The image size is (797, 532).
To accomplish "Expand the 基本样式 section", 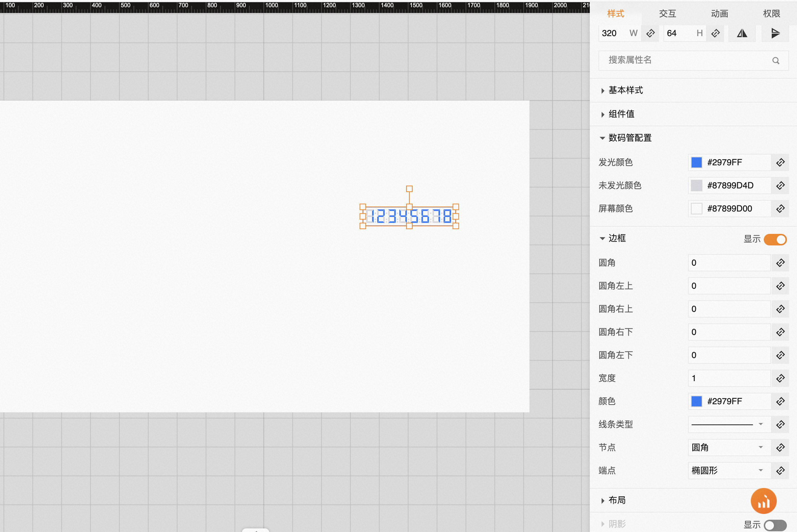I will (x=625, y=90).
